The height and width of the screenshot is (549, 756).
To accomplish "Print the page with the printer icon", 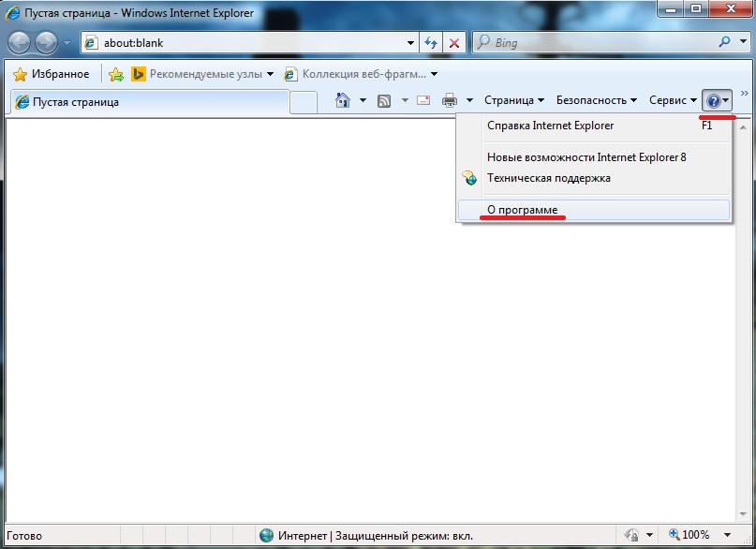I will (x=450, y=100).
